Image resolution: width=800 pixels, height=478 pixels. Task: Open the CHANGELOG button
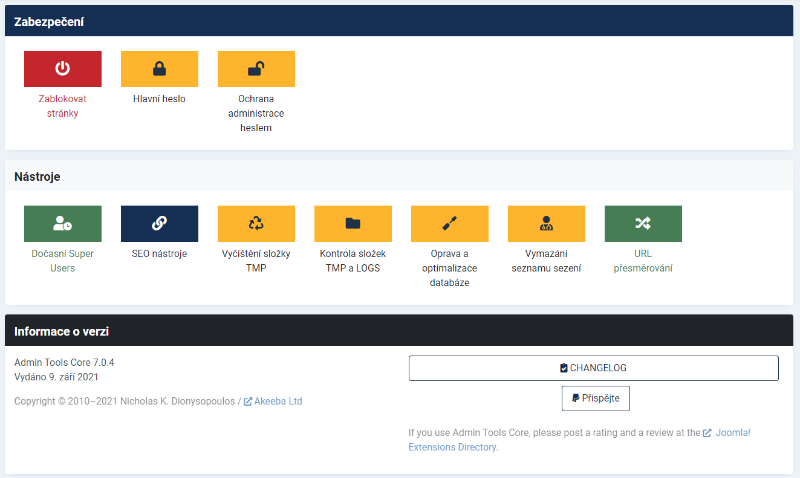click(593, 368)
